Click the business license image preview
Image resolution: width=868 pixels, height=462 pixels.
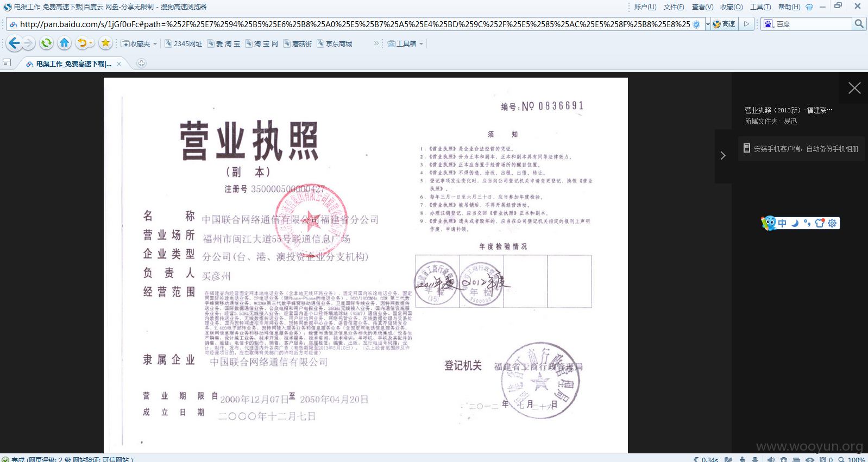(x=366, y=265)
